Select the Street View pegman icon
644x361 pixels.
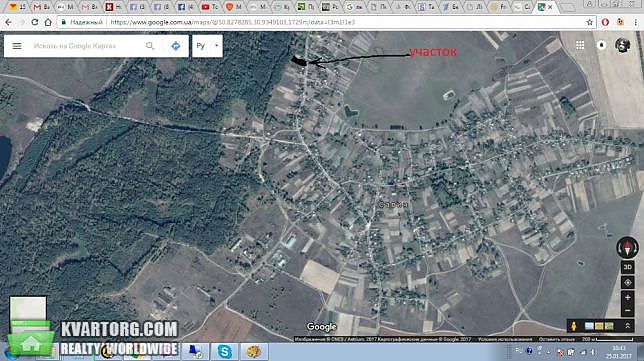574,326
